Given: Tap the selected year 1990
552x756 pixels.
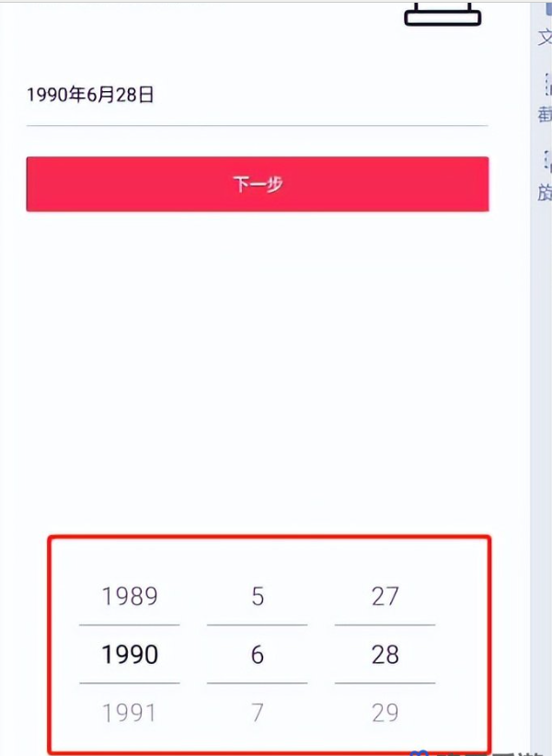Looking at the screenshot, I should 130,654.
